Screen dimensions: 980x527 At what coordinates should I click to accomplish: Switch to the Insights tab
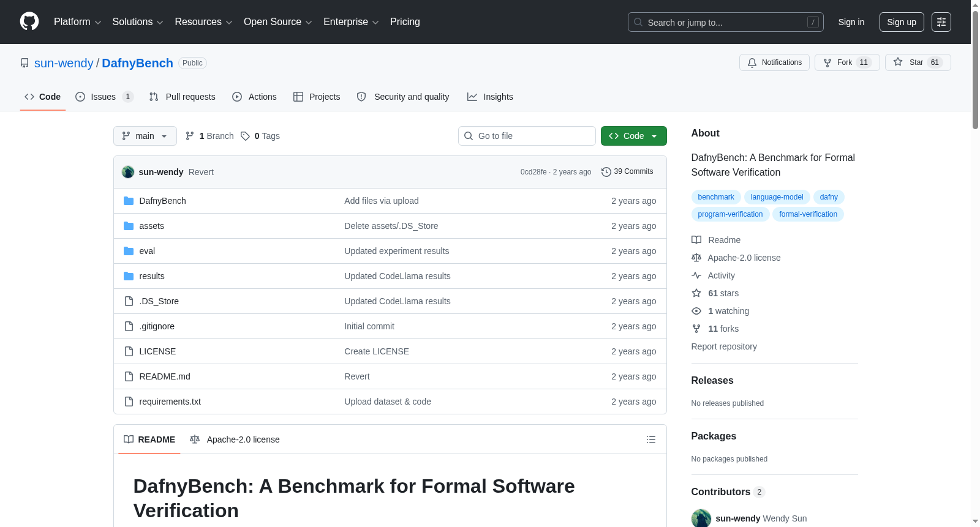490,97
